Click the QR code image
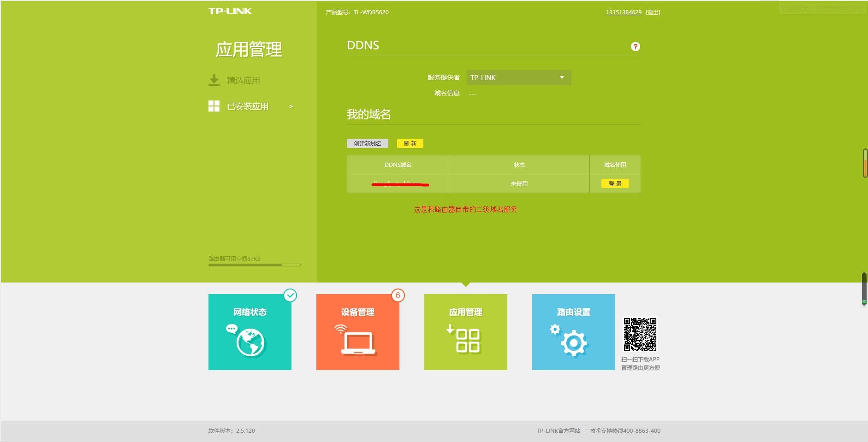 click(640, 334)
